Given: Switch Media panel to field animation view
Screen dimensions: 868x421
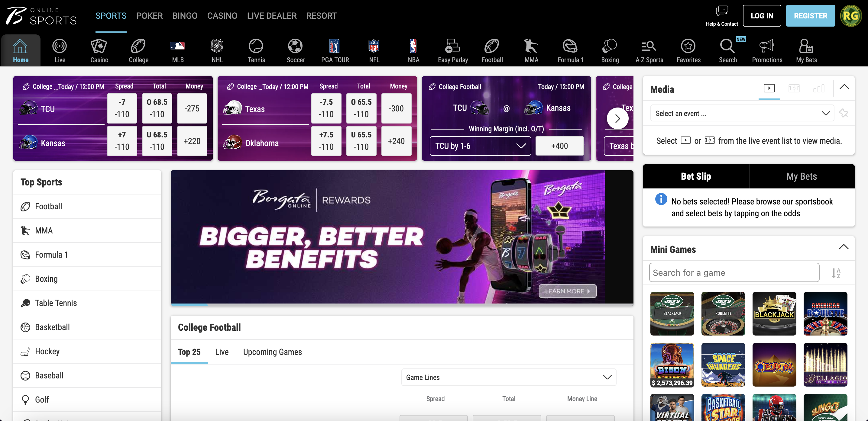Looking at the screenshot, I should tap(794, 88).
